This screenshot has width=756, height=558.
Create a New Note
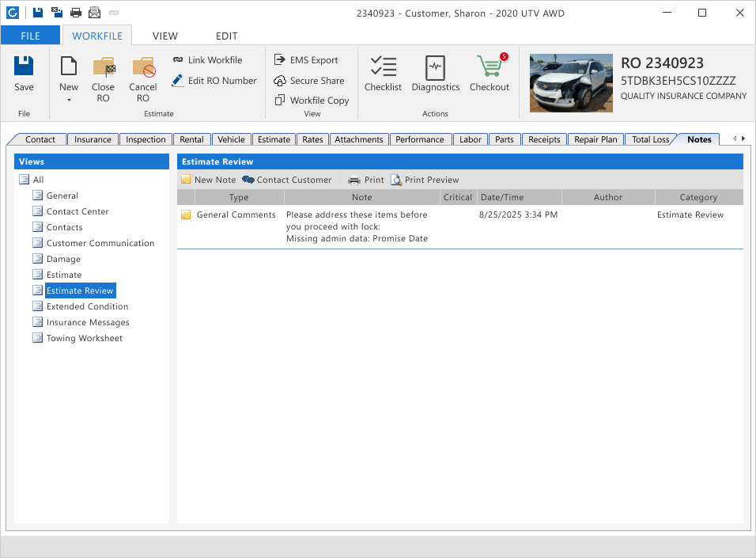click(x=209, y=180)
